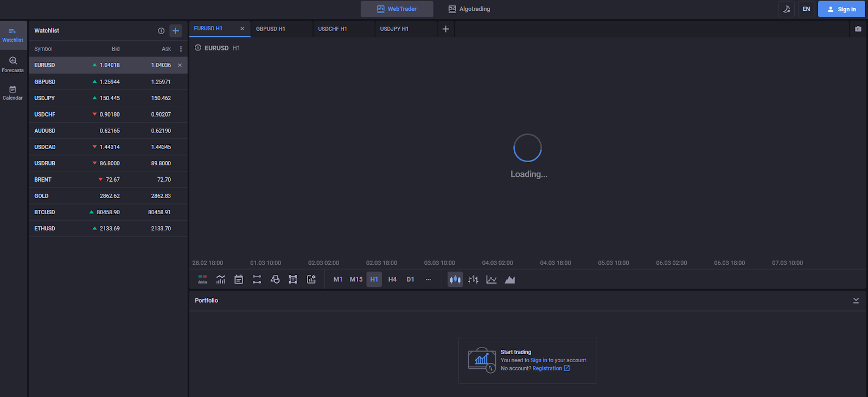868x397 pixels.
Task: Collapse the Portfolio panel
Action: [856, 300]
